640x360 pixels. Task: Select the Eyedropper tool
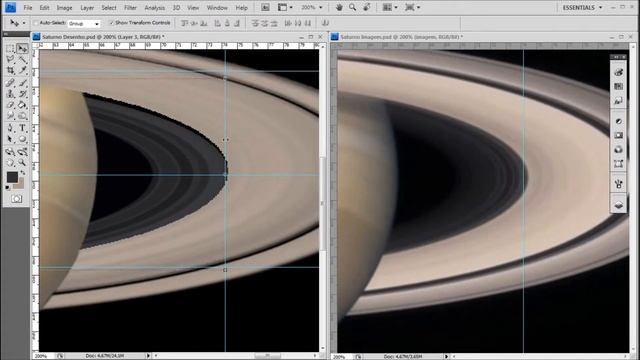pos(22,71)
